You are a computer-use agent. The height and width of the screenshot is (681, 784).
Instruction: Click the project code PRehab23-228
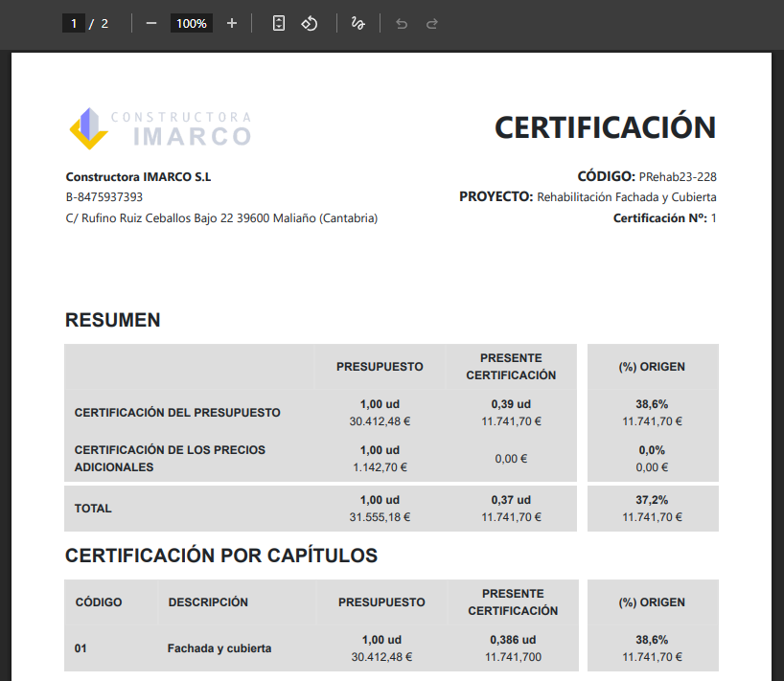[x=678, y=176]
